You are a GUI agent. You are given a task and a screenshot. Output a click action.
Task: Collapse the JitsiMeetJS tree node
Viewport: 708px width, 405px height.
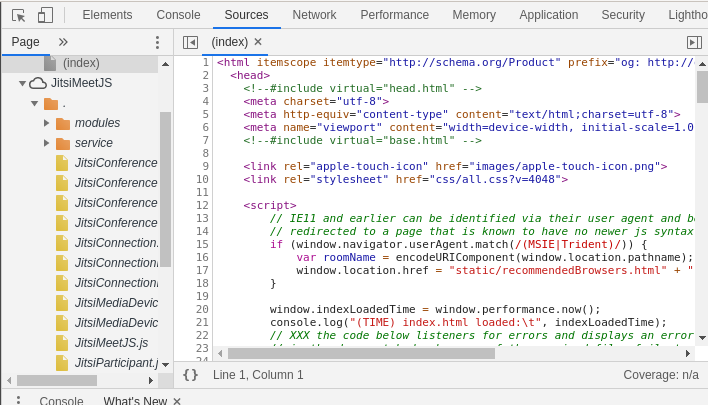point(22,83)
